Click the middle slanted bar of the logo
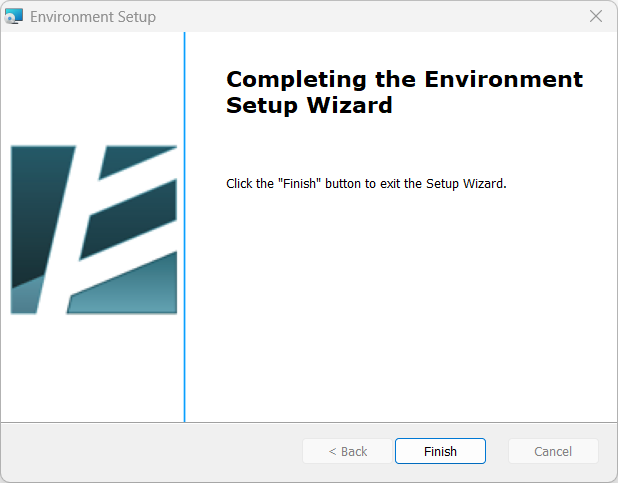The height and width of the screenshot is (483, 618). coord(128,219)
